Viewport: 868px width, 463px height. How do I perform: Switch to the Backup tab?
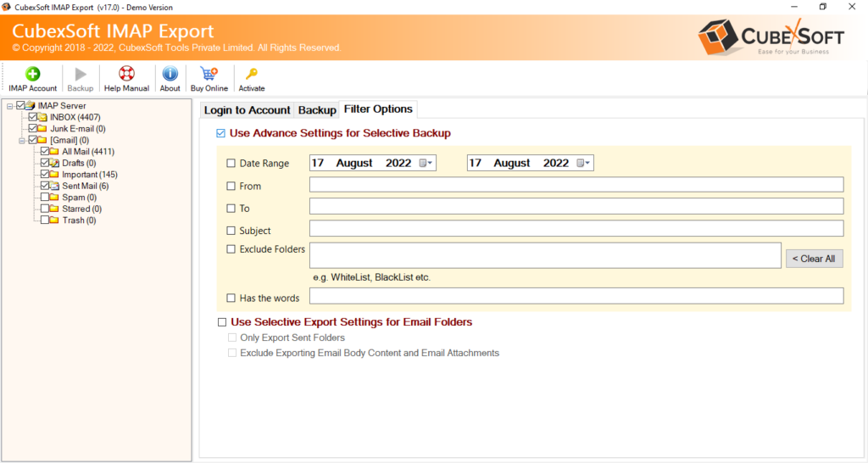click(x=317, y=110)
